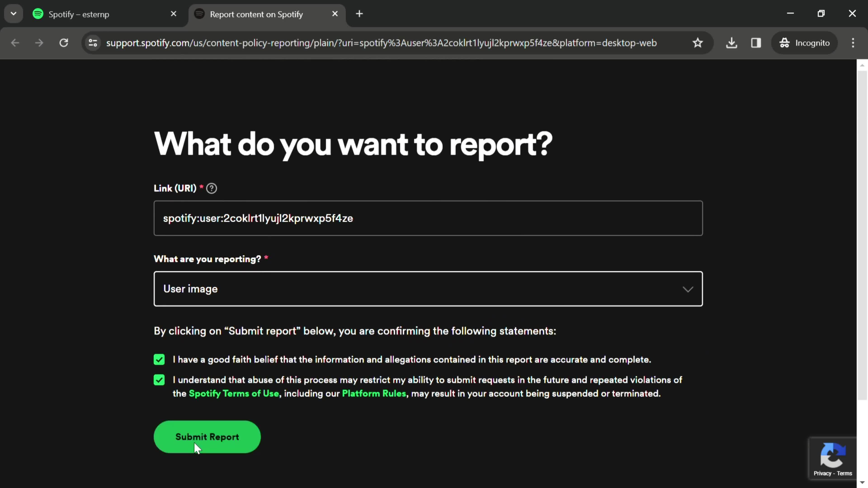Click the help question mark icon
The image size is (868, 488).
(212, 188)
